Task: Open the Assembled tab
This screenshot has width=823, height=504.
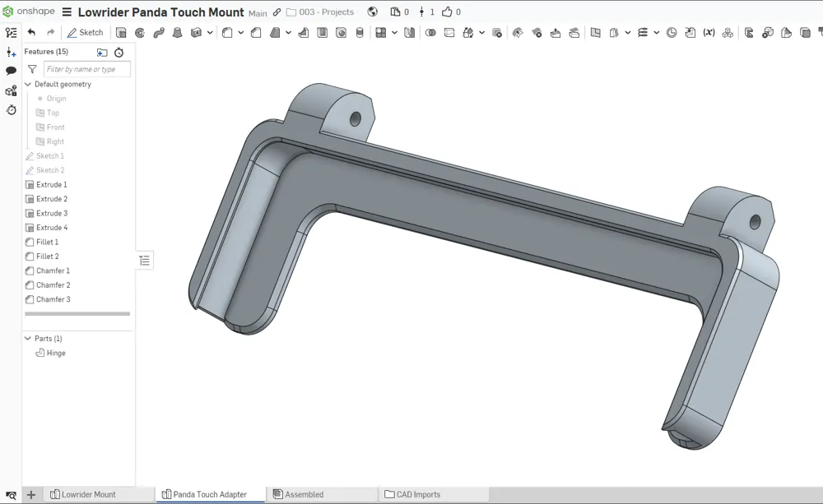Action: click(x=304, y=494)
